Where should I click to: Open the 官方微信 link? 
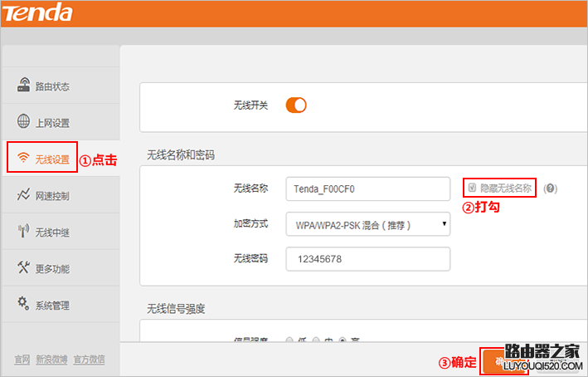(89, 360)
